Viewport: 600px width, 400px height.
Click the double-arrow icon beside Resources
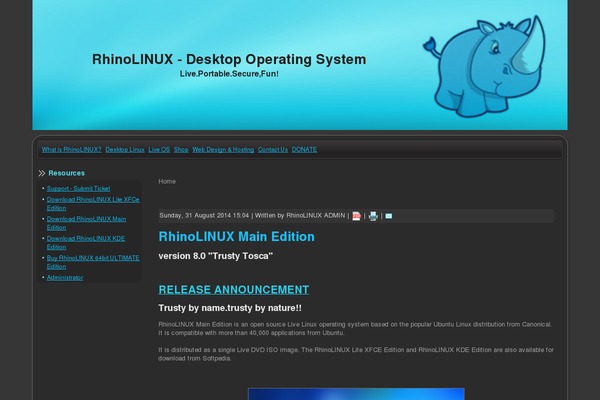(x=42, y=173)
